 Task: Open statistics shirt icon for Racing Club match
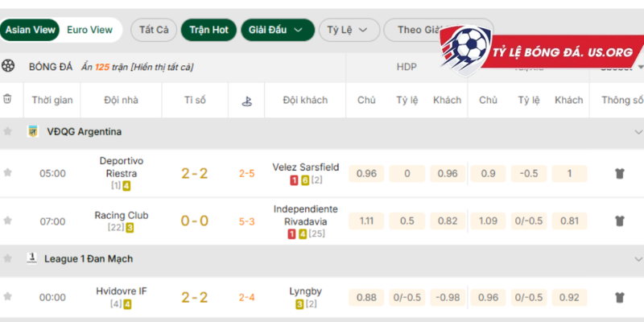tap(619, 221)
